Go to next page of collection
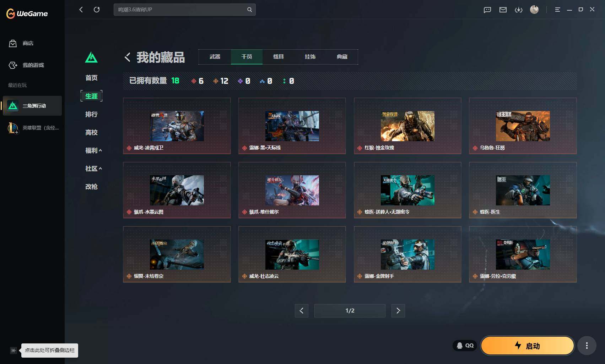 [398, 311]
